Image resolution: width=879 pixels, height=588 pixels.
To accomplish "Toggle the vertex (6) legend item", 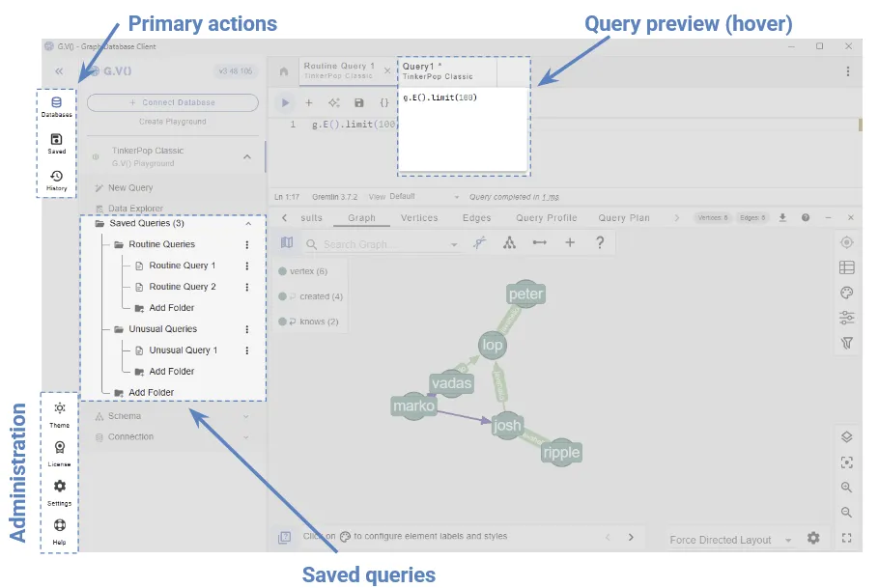I will coord(303,271).
